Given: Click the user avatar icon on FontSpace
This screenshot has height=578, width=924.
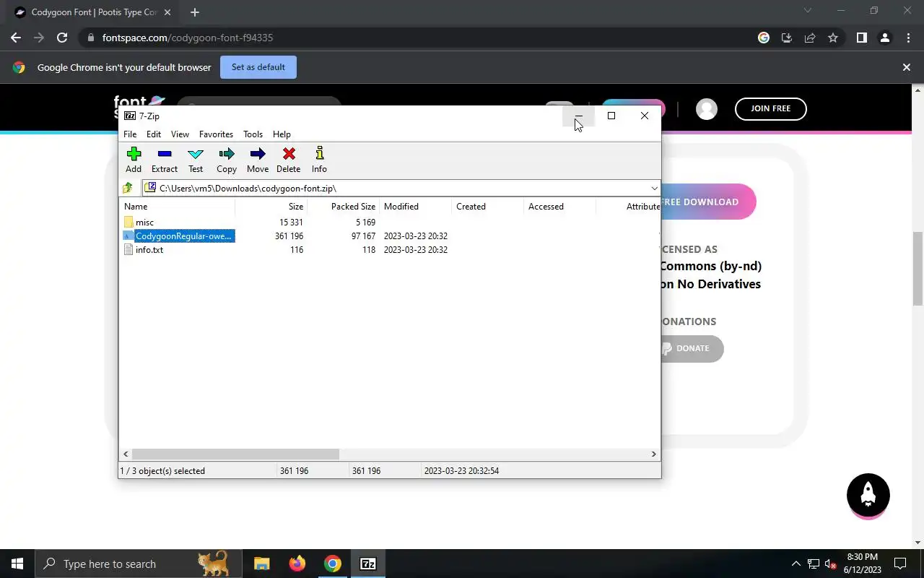Looking at the screenshot, I should [707, 109].
